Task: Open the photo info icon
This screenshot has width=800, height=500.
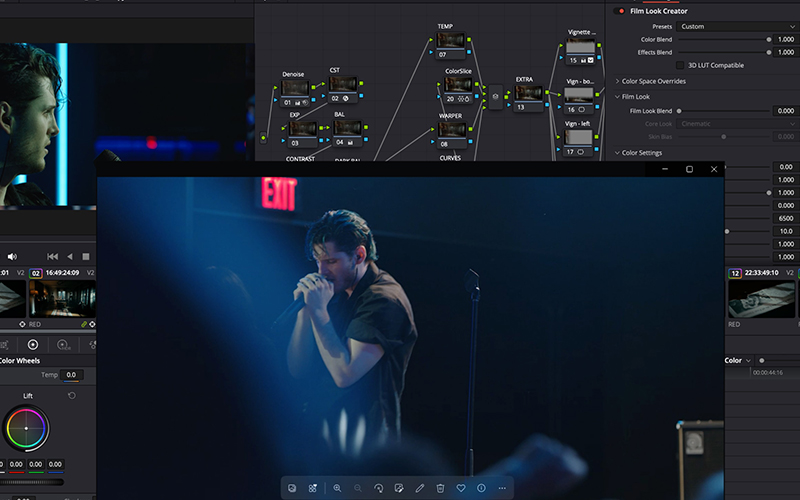Action: pyautogui.click(x=481, y=488)
